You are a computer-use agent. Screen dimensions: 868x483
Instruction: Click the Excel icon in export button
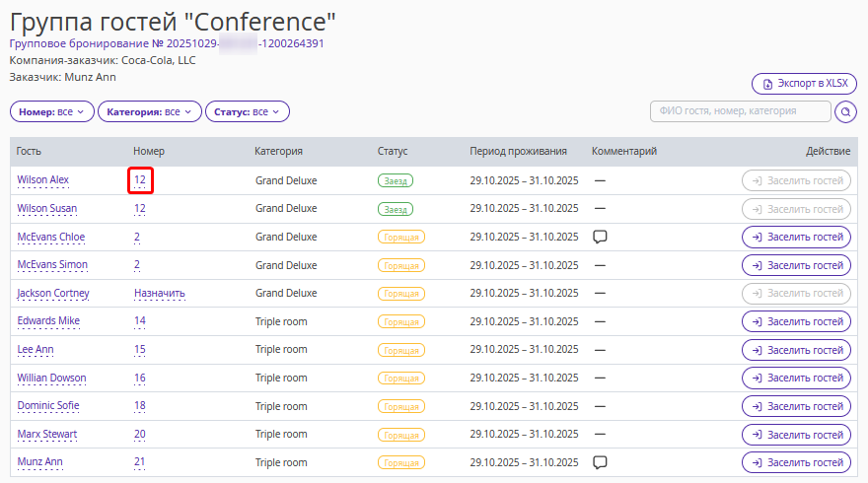767,84
